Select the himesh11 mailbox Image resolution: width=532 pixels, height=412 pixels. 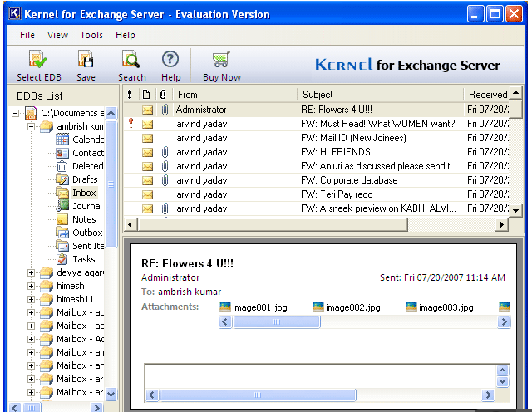point(75,299)
